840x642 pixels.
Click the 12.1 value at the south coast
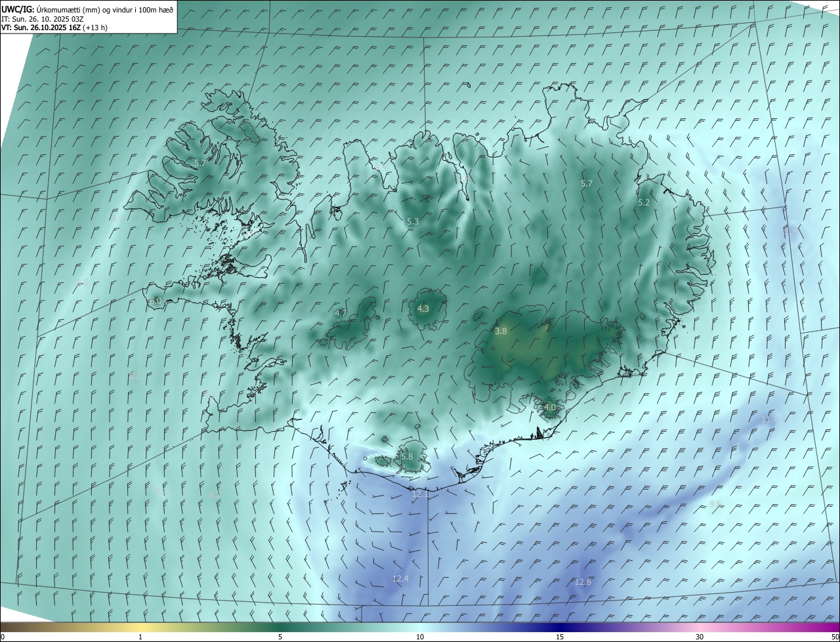[420, 494]
